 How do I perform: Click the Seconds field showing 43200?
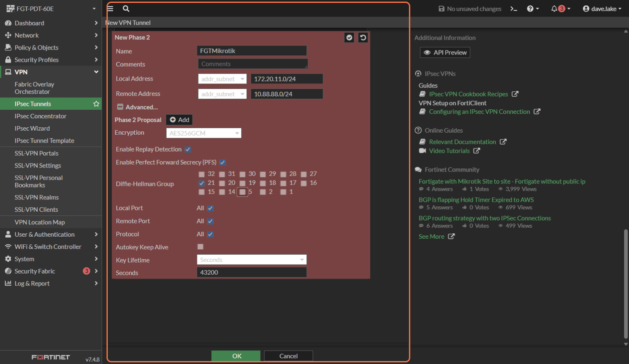pyautogui.click(x=251, y=272)
